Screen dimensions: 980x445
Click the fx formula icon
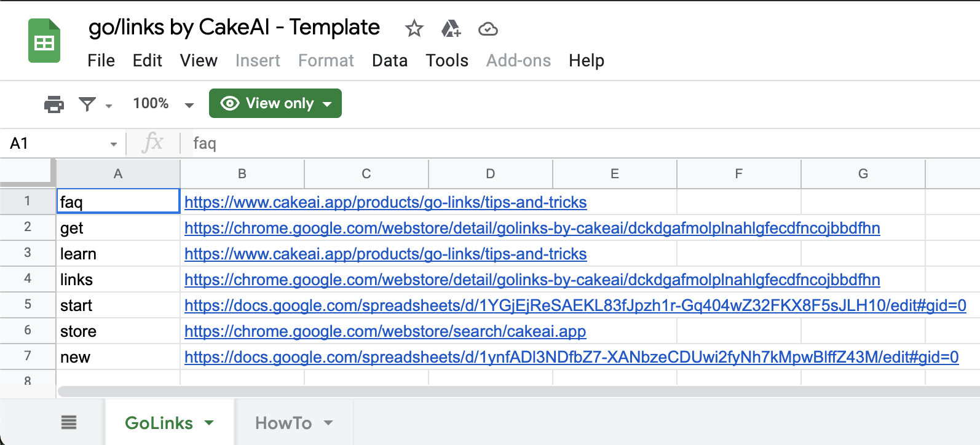[152, 143]
